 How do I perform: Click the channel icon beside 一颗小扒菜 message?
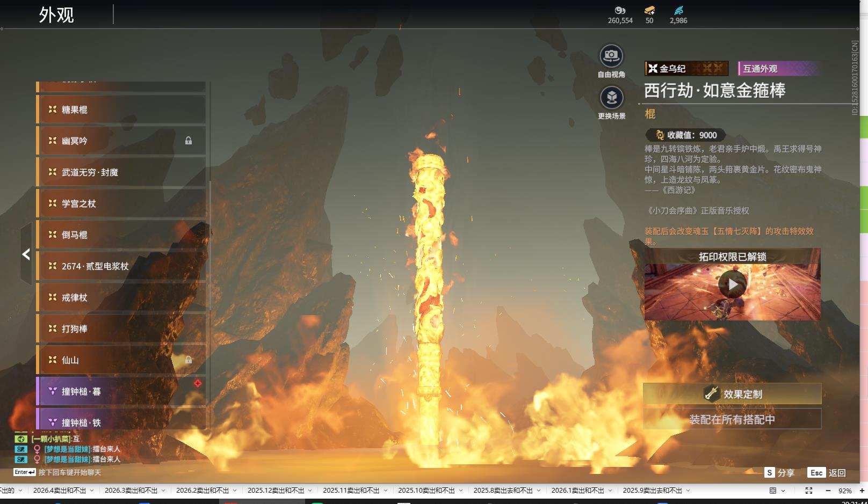click(x=20, y=439)
